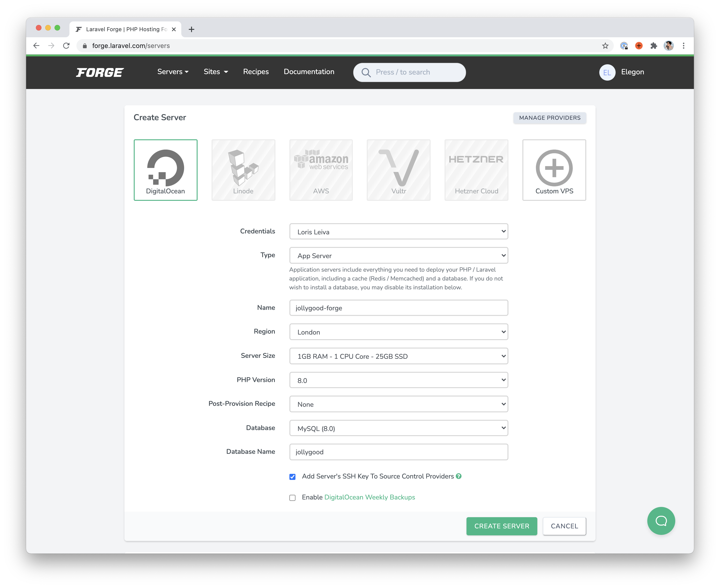Open the PHP Version dropdown
Image resolution: width=720 pixels, height=588 pixels.
tap(398, 380)
